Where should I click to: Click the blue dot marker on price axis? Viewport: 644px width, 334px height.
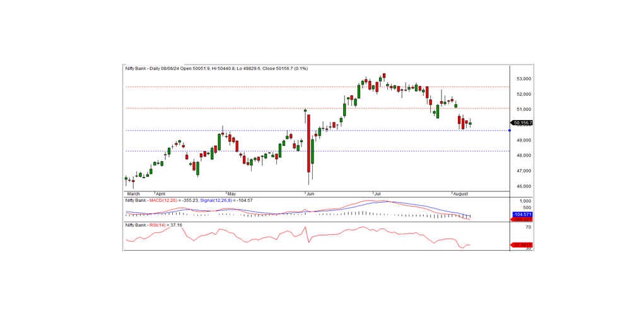tap(510, 131)
